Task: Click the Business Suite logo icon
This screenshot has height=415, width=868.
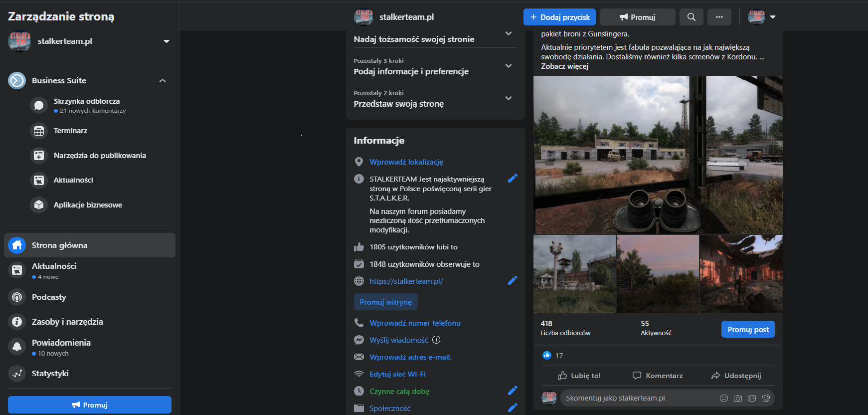Action: point(17,80)
